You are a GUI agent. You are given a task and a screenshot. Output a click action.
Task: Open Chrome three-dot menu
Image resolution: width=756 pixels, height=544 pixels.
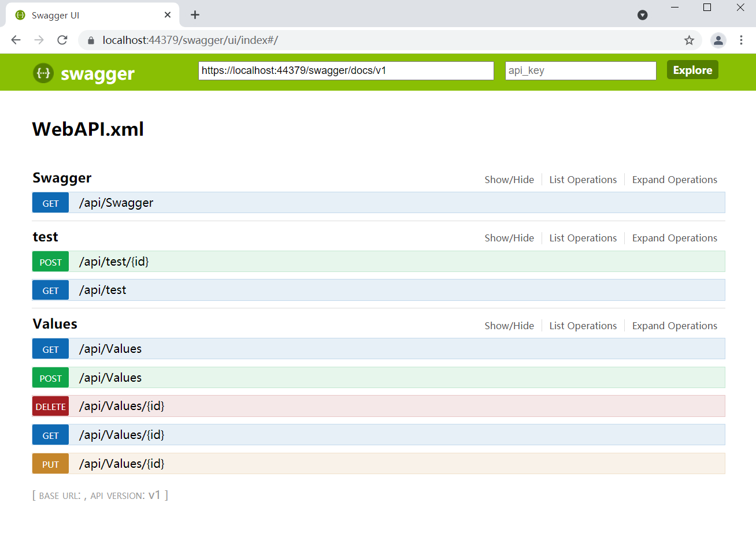click(741, 40)
